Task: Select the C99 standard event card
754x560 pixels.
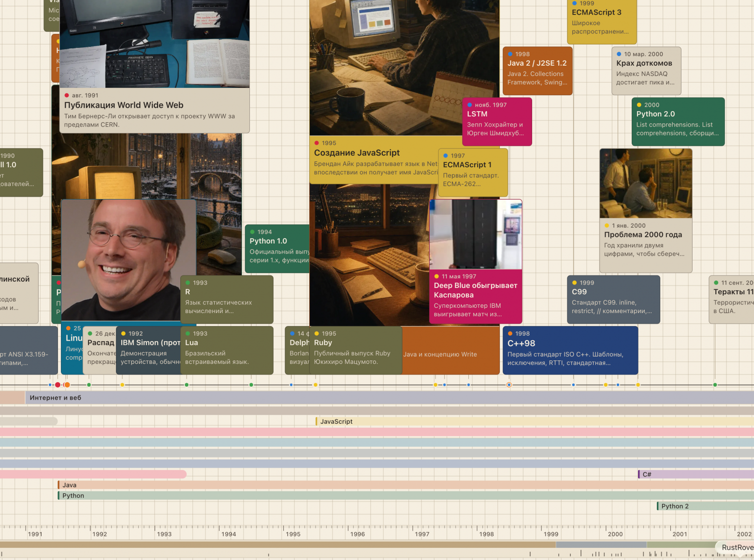Action: pyautogui.click(x=613, y=299)
